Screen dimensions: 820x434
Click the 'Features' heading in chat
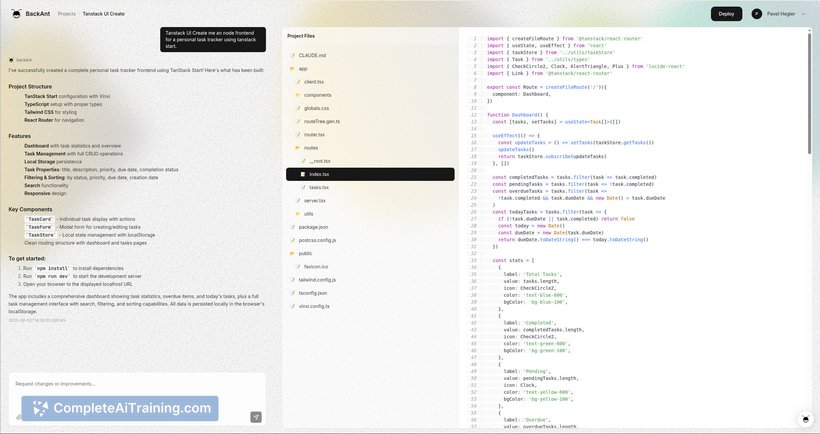19,136
